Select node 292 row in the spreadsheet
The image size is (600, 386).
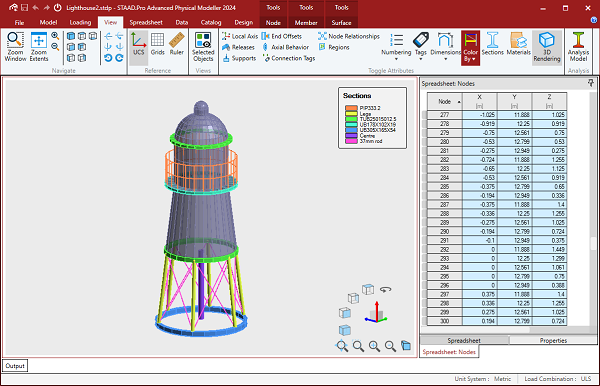(496, 249)
